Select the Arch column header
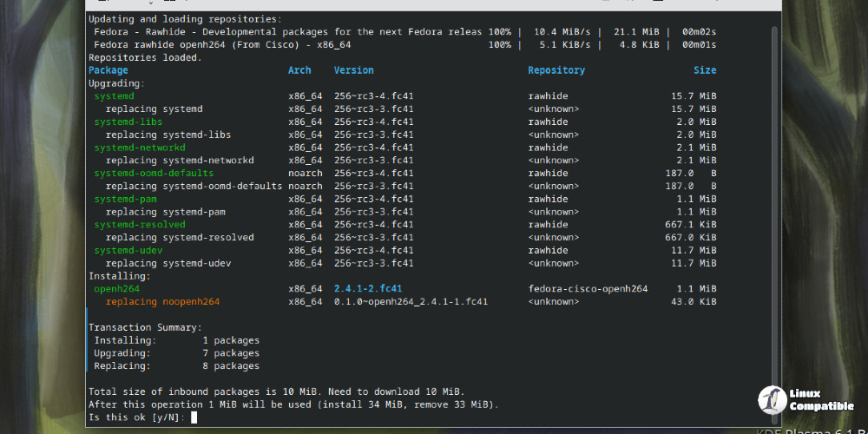Screen dimensions: 868x434 [x=299, y=70]
